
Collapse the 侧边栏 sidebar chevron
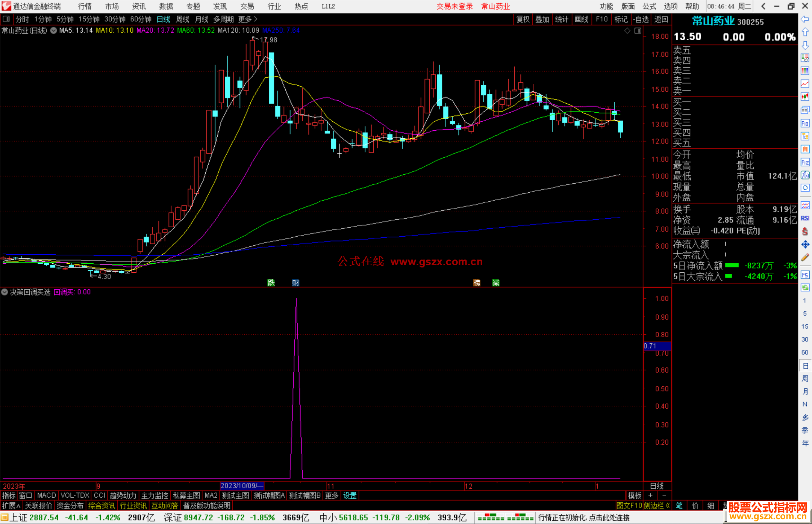tap(667, 506)
